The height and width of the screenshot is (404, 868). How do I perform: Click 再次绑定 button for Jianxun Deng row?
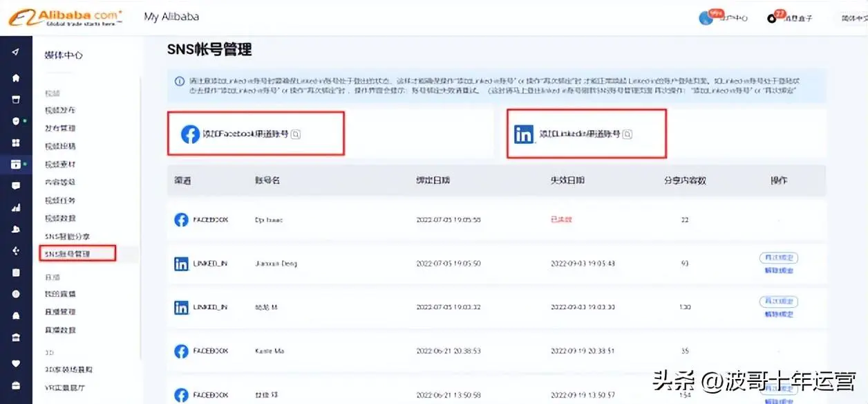coord(778,258)
